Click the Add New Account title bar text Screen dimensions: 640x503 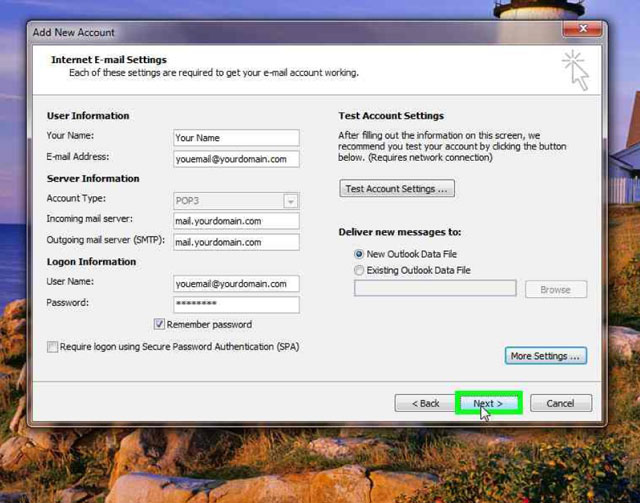click(x=73, y=33)
